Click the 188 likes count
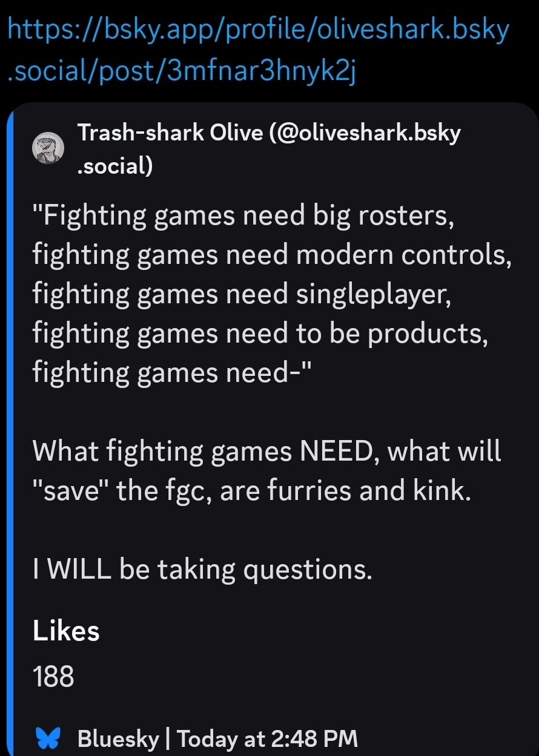The image size is (539, 756). [x=54, y=675]
